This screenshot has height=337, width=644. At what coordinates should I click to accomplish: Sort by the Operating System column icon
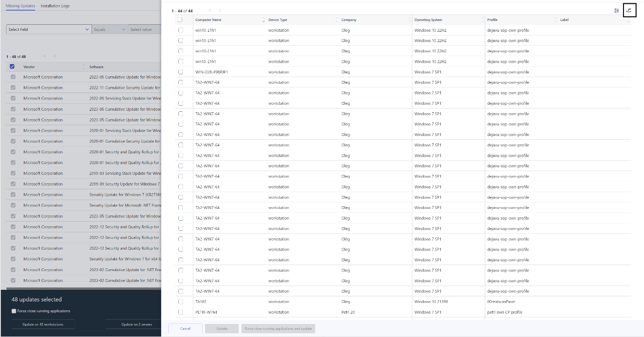click(x=482, y=20)
